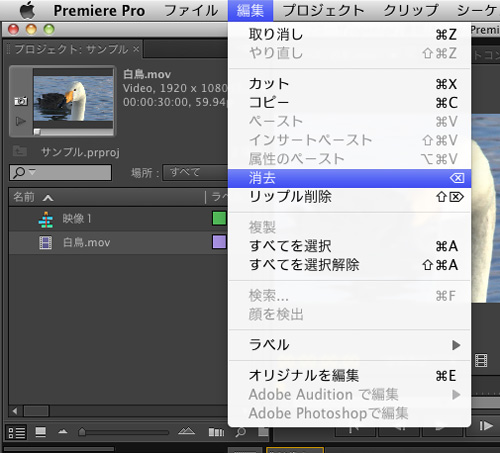Select リップル削除 menu entry

click(349, 197)
